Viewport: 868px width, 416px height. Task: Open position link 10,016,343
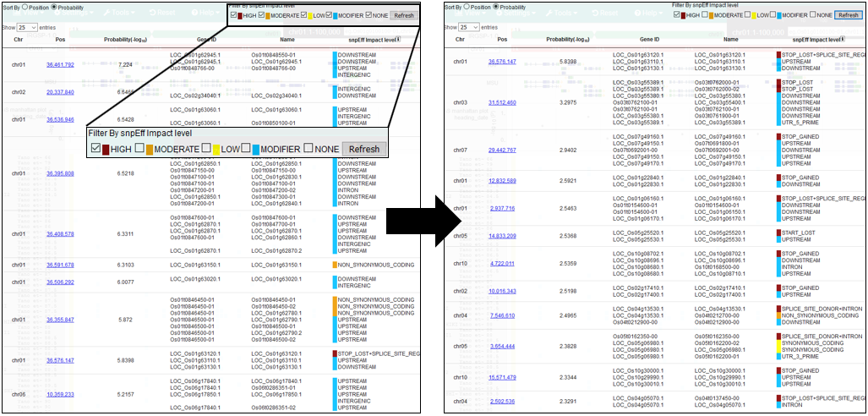(502, 291)
